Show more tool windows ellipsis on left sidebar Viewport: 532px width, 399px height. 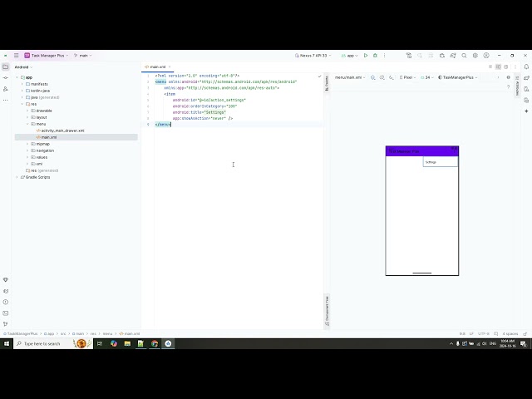(6, 100)
